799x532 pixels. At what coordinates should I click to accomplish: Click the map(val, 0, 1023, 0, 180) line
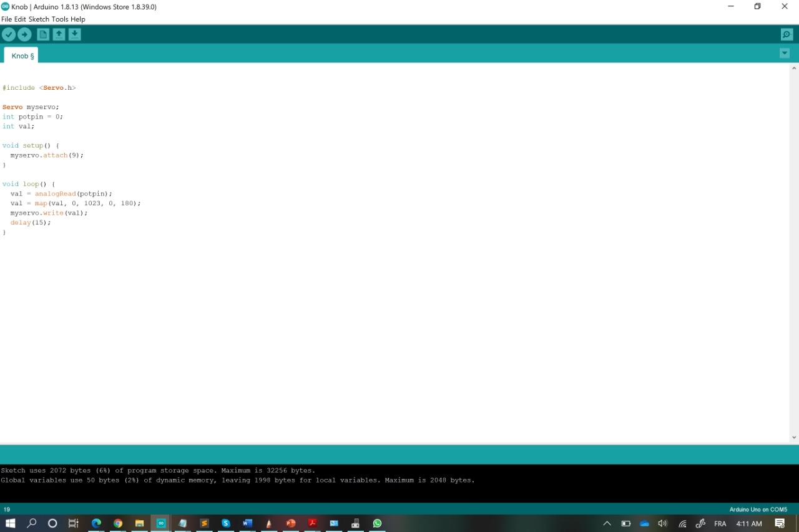click(x=76, y=203)
